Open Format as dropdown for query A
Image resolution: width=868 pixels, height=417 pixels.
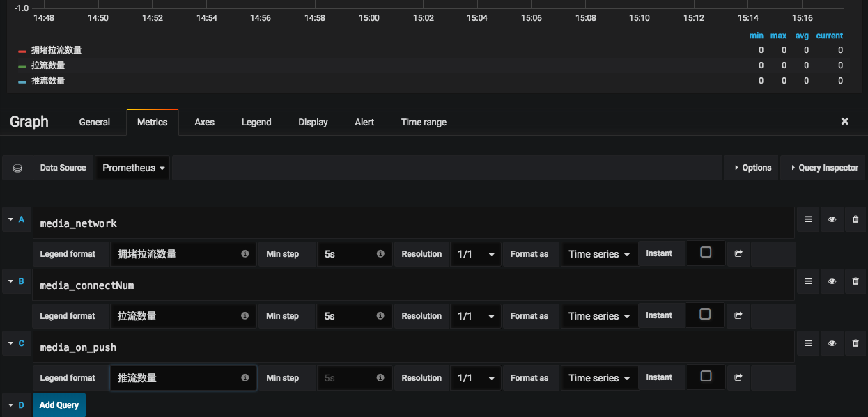point(599,254)
